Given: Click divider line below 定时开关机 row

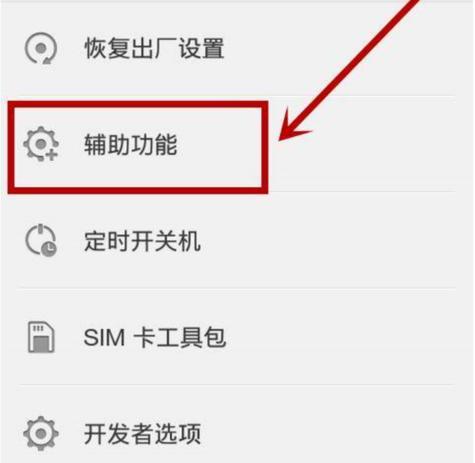Looking at the screenshot, I should (237, 288).
